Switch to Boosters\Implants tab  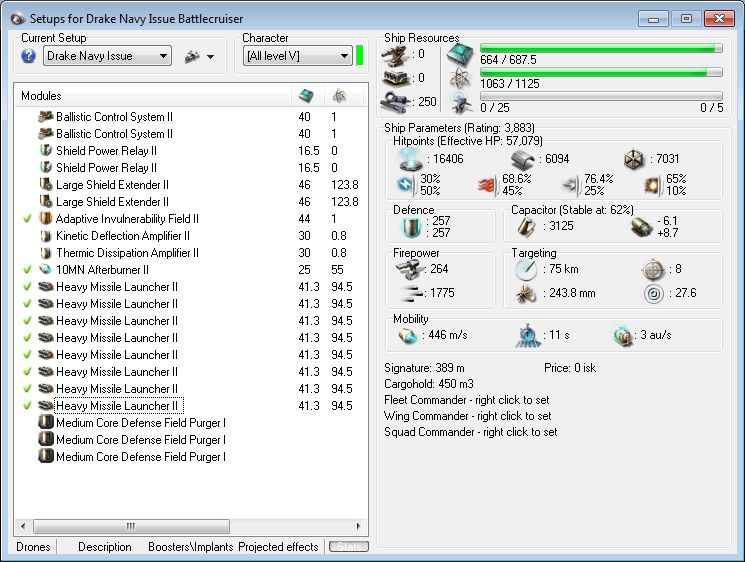click(x=191, y=547)
